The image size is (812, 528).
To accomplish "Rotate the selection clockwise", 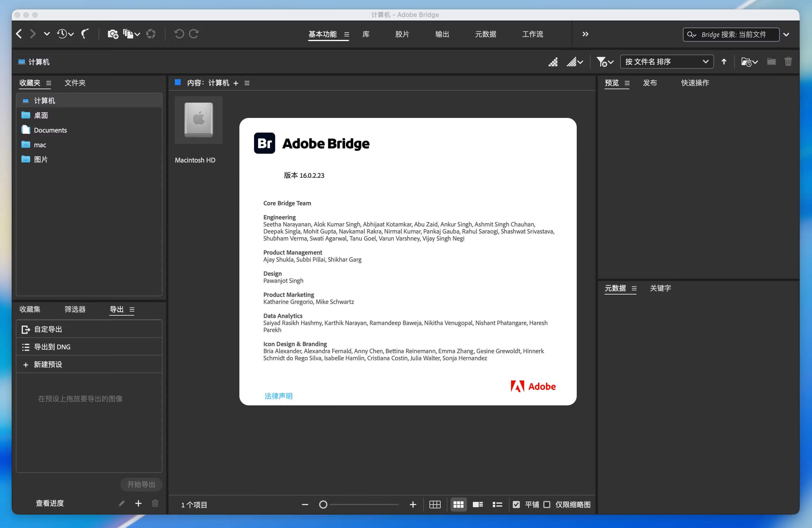I will [x=194, y=34].
